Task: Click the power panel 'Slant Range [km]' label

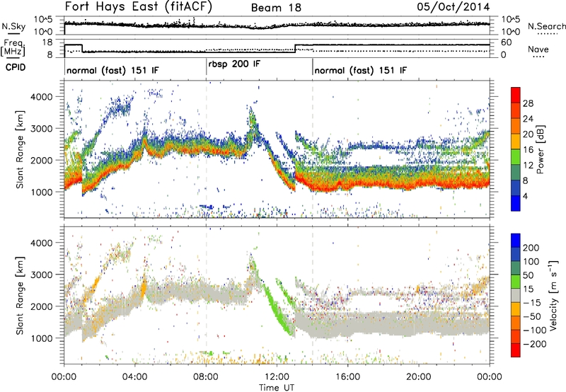Action: 20,149
